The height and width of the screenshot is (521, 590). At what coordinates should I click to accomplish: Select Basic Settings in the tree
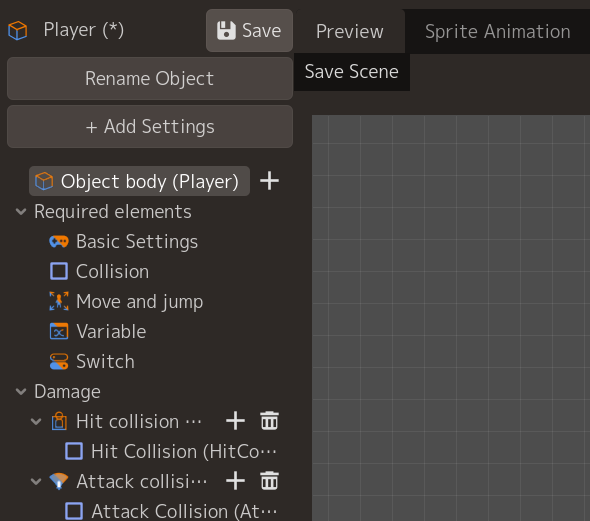[137, 242]
